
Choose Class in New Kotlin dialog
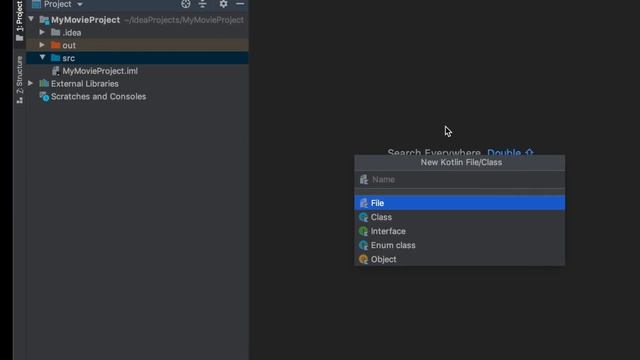pyautogui.click(x=460, y=217)
